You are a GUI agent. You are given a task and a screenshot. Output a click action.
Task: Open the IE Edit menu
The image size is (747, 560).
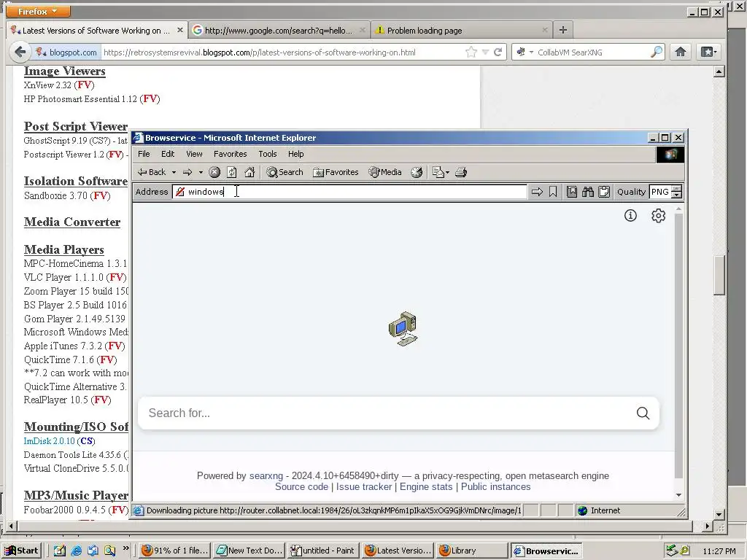point(168,154)
